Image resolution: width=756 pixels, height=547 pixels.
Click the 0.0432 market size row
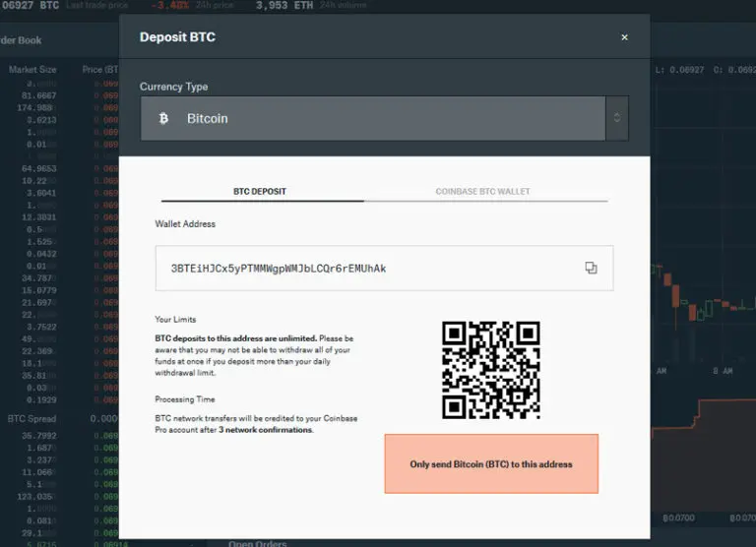41,254
